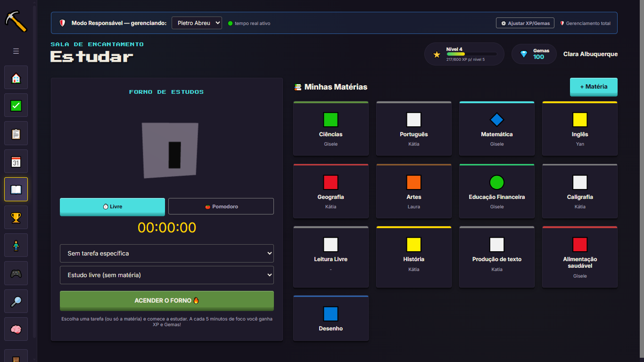Image resolution: width=644 pixels, height=362 pixels.
Task: Open the hamburger menu in sidebar
Action: pos(16,51)
